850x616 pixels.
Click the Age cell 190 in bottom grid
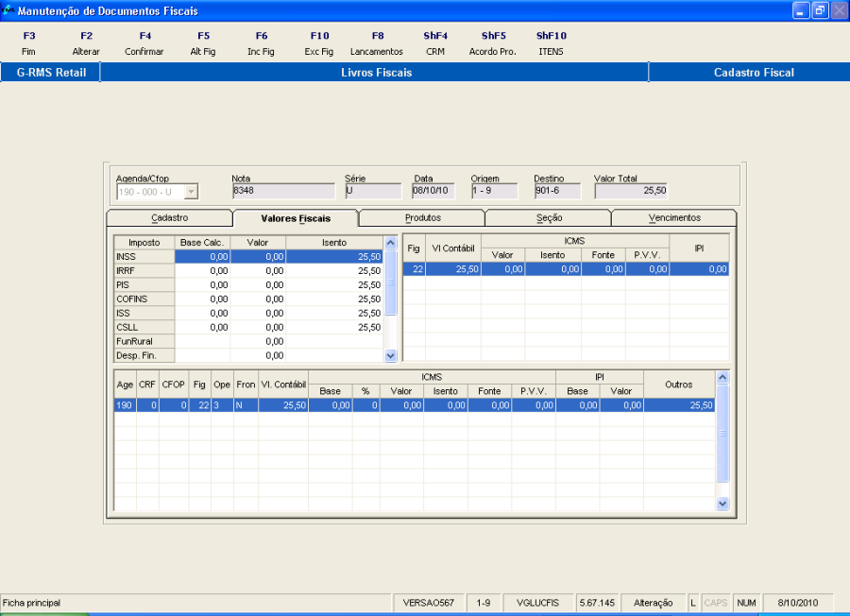click(x=125, y=405)
